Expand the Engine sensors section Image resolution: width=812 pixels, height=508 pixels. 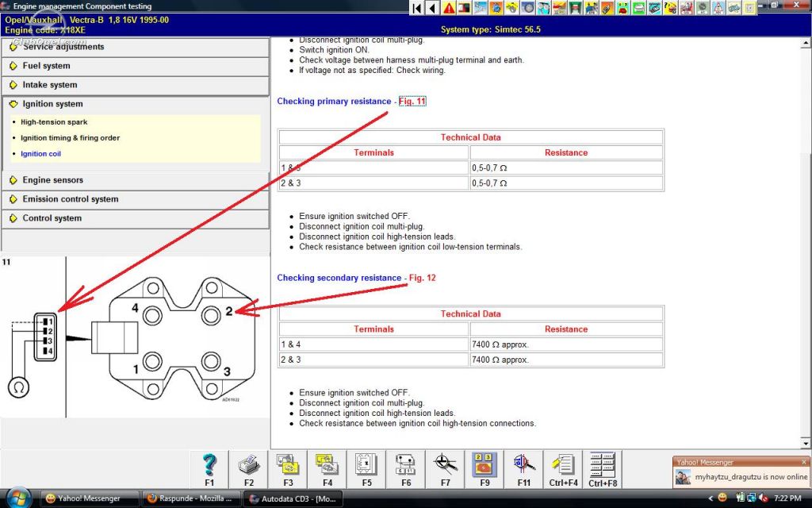pyautogui.click(x=135, y=180)
